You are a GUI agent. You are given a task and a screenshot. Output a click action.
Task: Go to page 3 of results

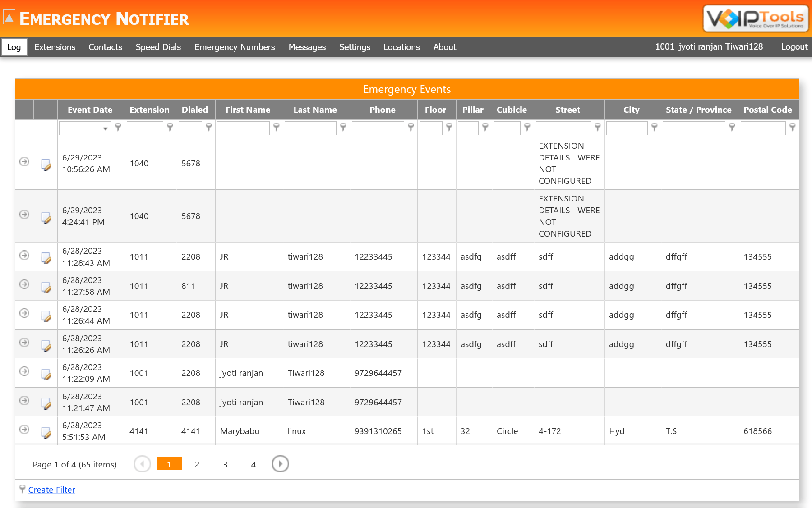click(225, 464)
